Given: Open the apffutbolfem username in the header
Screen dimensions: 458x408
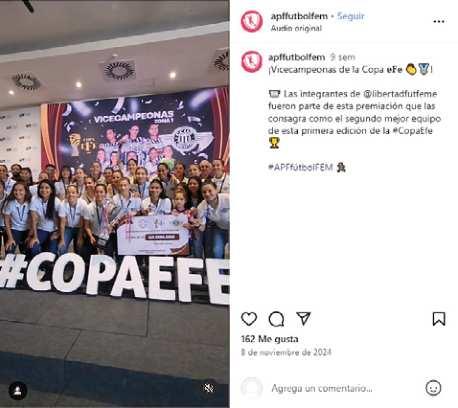Looking at the screenshot, I should pos(299,16).
